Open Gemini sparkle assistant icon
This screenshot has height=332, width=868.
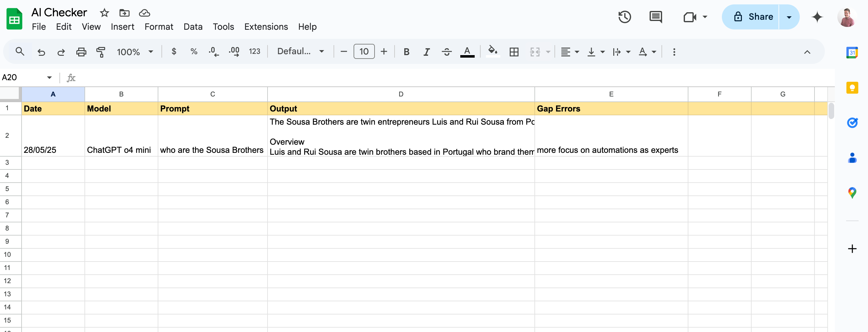click(817, 17)
